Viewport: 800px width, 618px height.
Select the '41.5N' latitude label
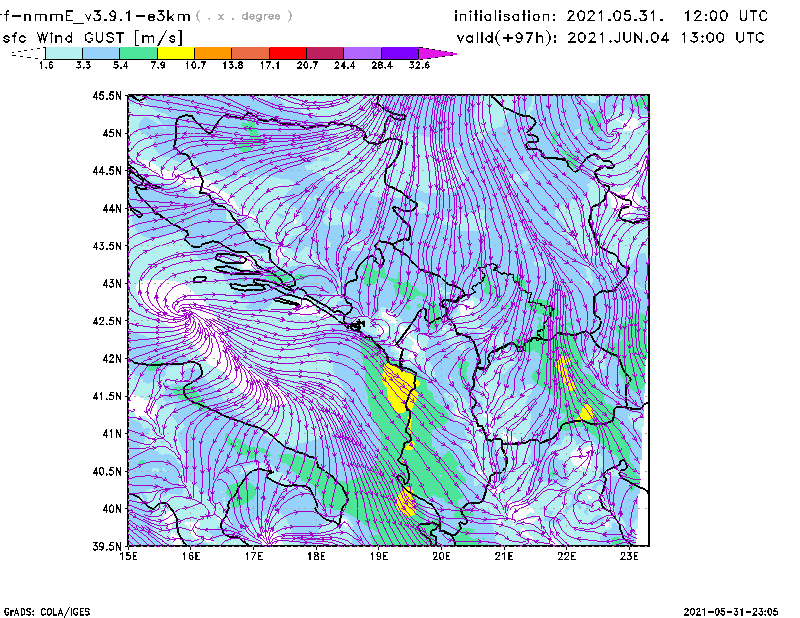pos(107,396)
